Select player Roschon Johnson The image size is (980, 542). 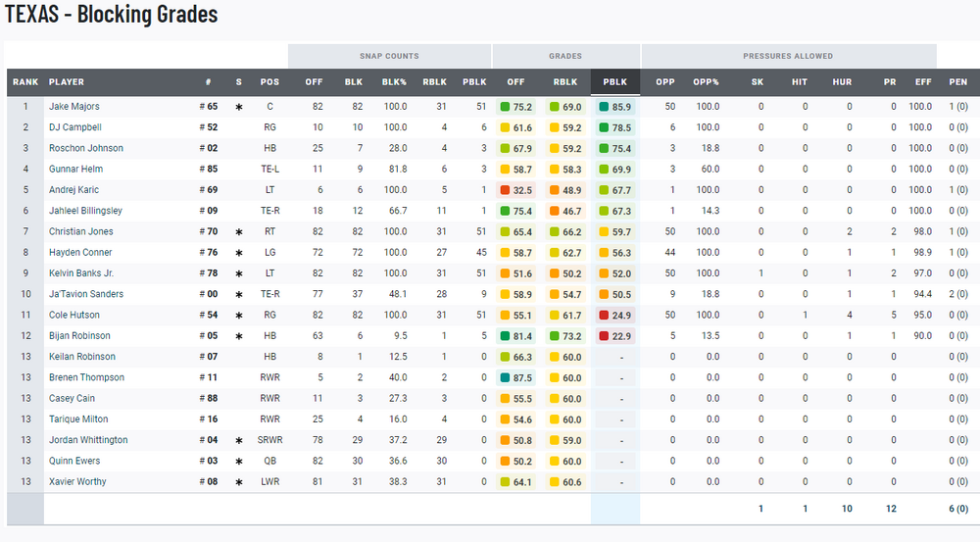86,149
